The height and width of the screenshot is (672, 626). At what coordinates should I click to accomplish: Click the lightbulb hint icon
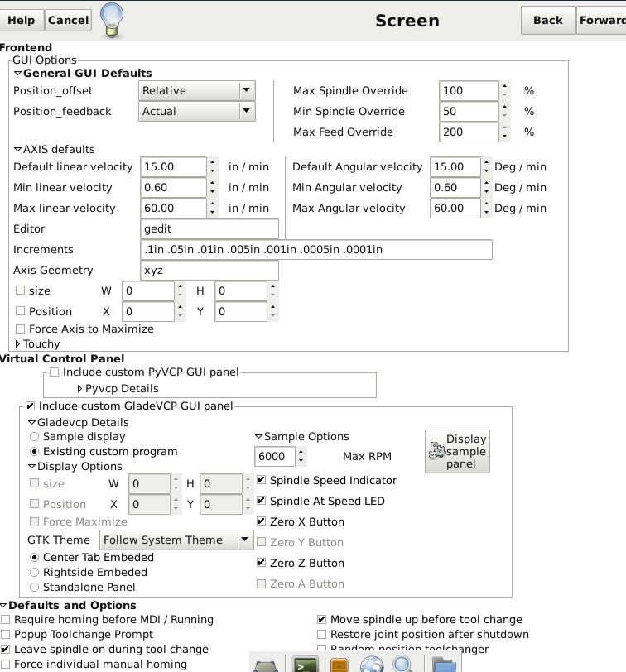coord(112,20)
